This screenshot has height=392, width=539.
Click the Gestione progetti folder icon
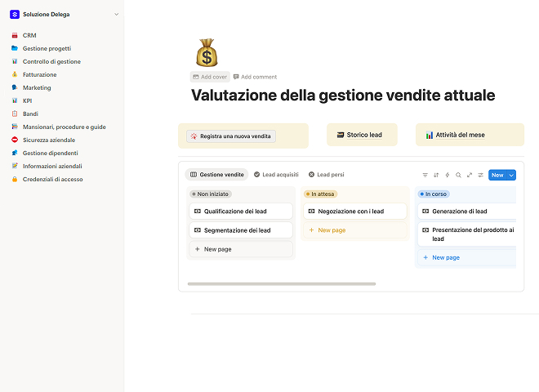pos(15,48)
